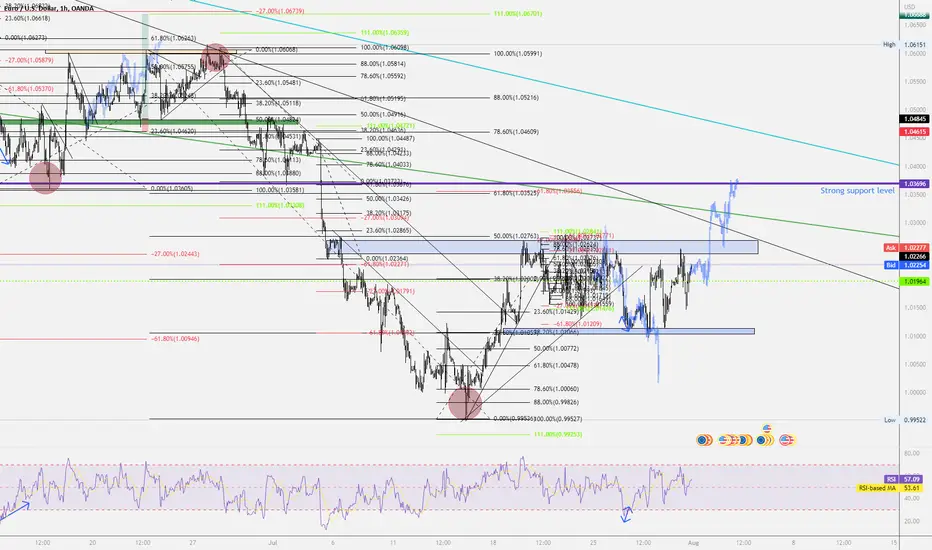Image resolution: width=932 pixels, height=550 pixels.
Task: Click the RSI-based MA 53.61 label
Action: [x=890, y=488]
